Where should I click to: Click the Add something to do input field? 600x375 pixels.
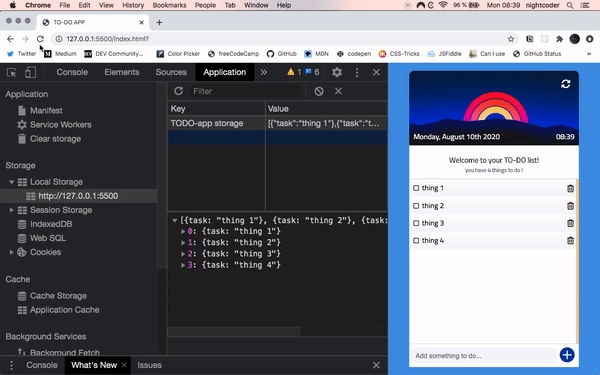pyautogui.click(x=484, y=356)
